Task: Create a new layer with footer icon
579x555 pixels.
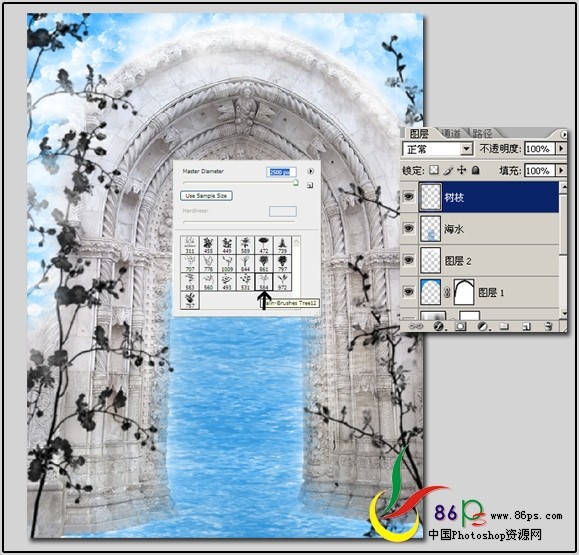Action: click(x=527, y=326)
